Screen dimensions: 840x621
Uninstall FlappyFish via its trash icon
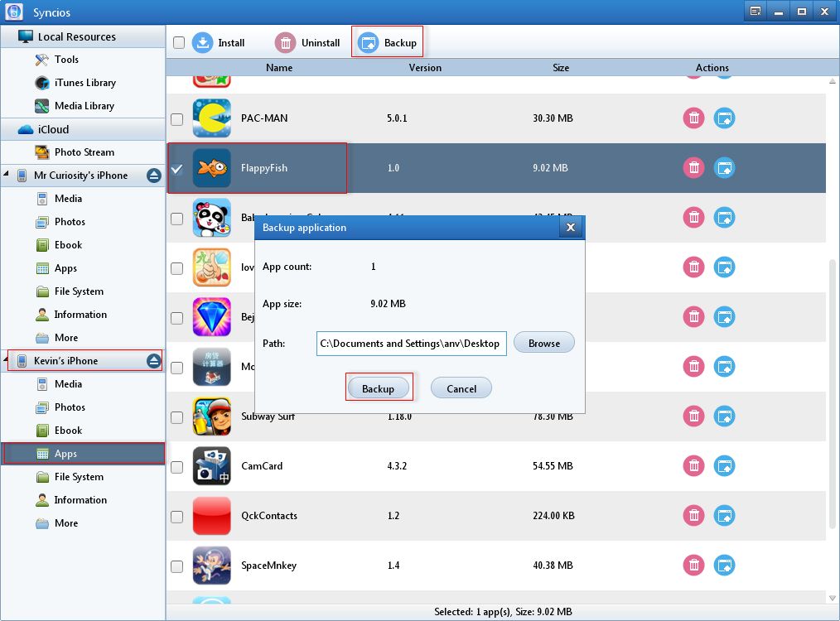[693, 167]
